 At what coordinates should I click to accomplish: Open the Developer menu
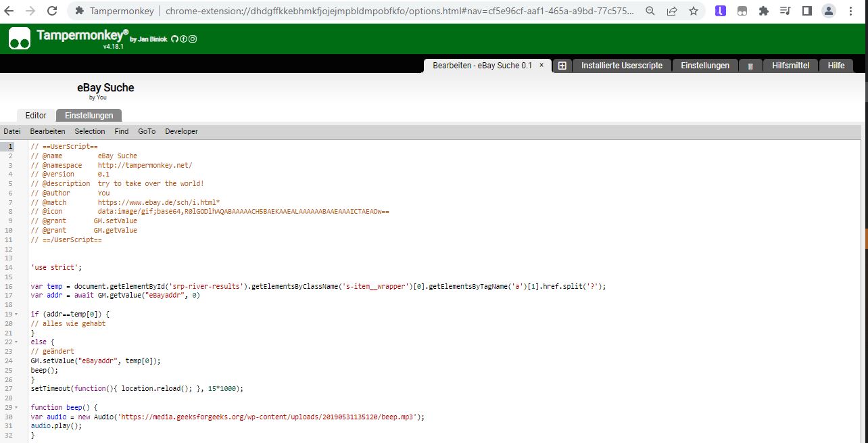coord(181,131)
